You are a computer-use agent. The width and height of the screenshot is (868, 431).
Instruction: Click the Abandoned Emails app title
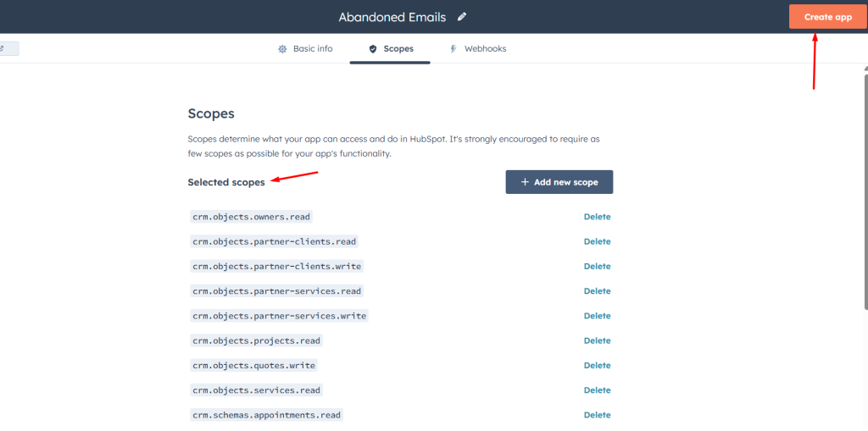click(x=392, y=17)
